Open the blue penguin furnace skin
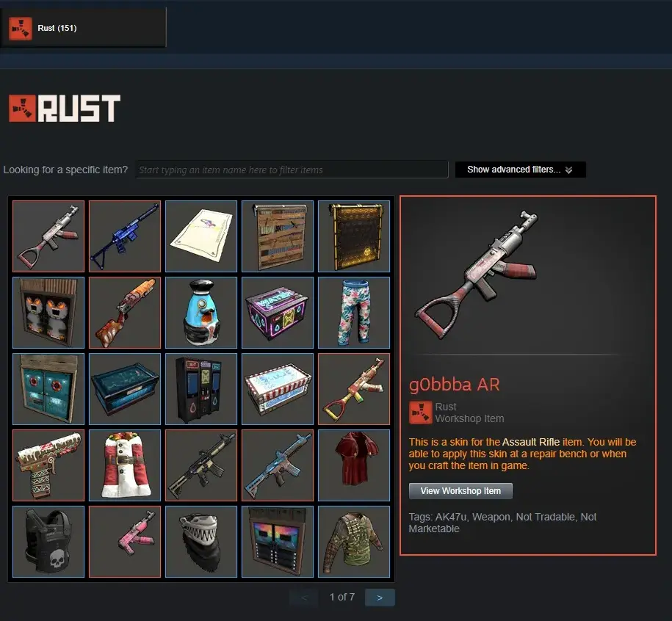Viewport: 672px width, 621px height. (x=201, y=313)
